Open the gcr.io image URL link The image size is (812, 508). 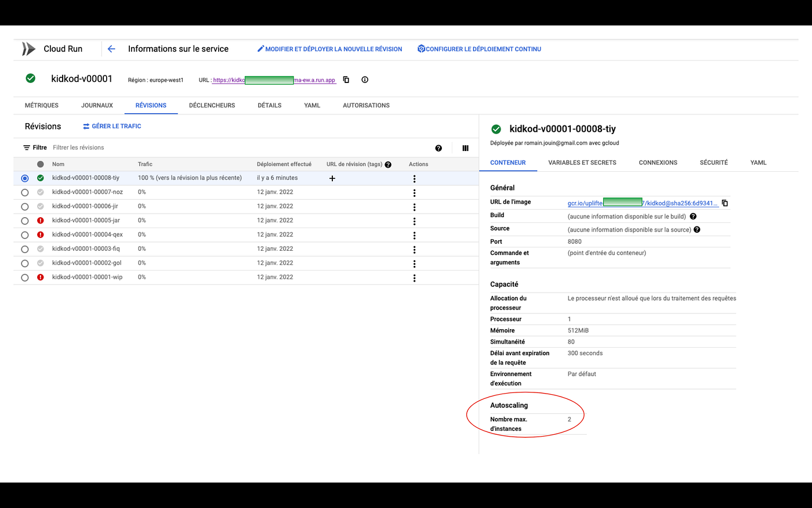point(643,203)
